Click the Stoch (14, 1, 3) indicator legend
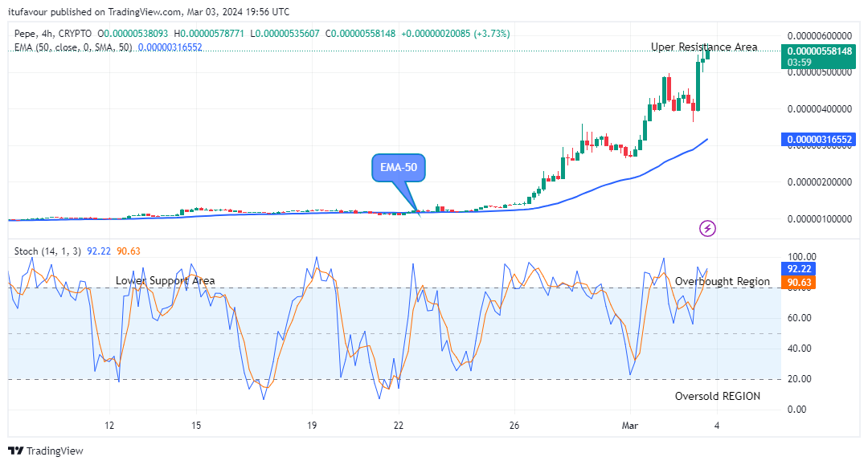Screen dimensions: 868x465 (x=47, y=251)
